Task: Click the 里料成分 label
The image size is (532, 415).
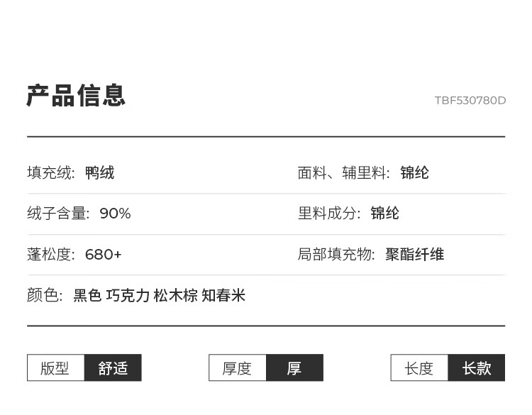Action: [329, 214]
